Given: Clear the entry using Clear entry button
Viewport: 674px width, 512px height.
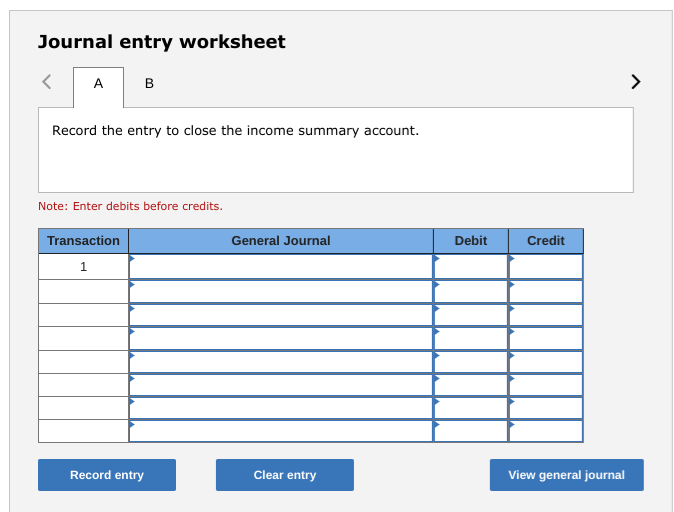Looking at the screenshot, I should point(285,475).
